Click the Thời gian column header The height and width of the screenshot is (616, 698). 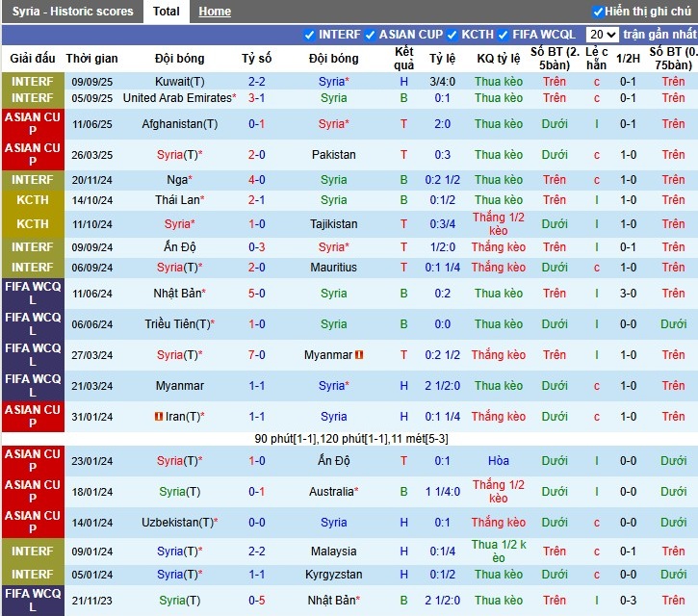92,59
